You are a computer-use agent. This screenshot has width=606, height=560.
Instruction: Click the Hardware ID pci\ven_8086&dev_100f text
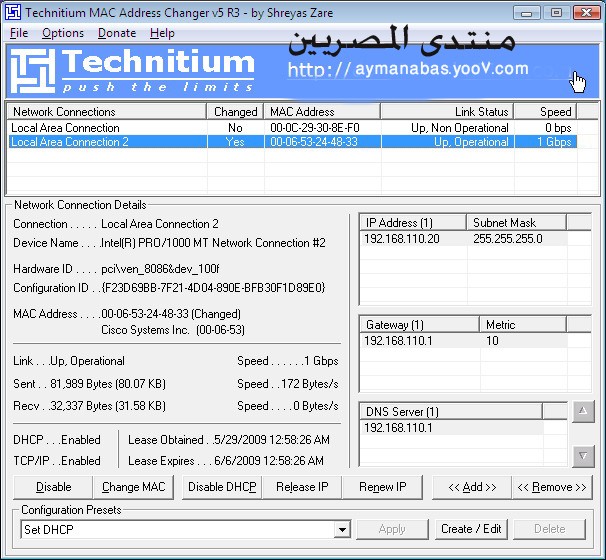tap(160, 269)
